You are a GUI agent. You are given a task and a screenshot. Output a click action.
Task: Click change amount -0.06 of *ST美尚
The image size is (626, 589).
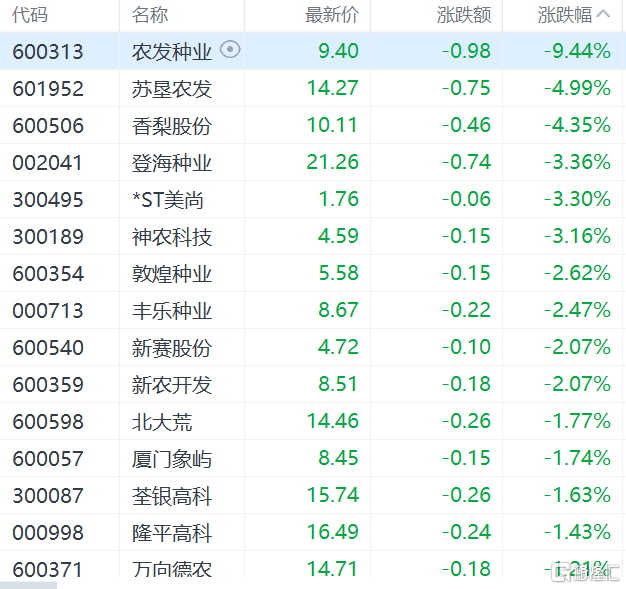coord(466,199)
